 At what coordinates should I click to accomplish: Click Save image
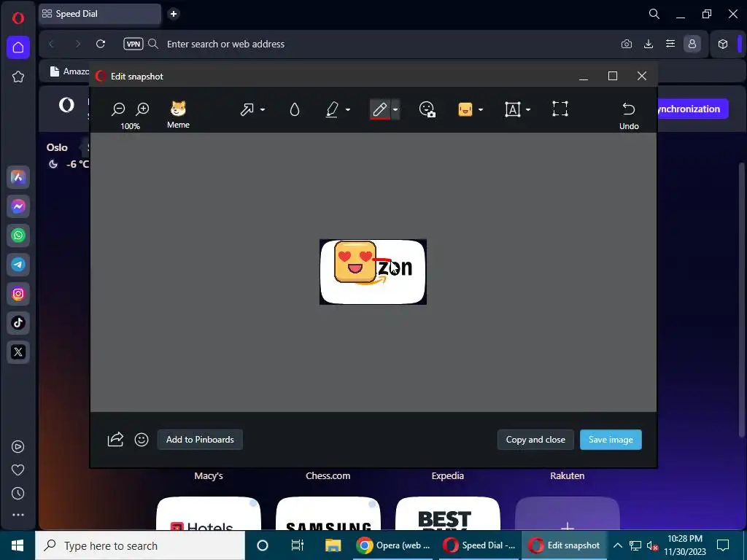tap(611, 440)
